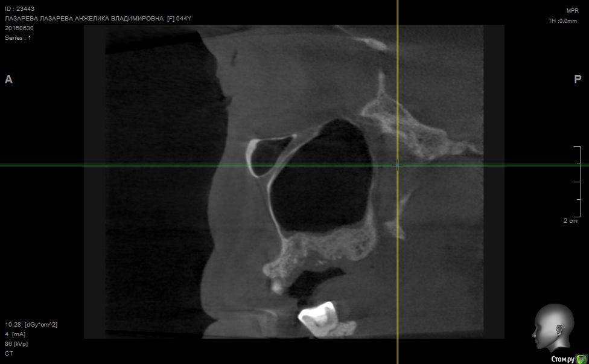Click the green shield logo beside Стом.ру
Screen dimensions: 589x364
(581, 359)
